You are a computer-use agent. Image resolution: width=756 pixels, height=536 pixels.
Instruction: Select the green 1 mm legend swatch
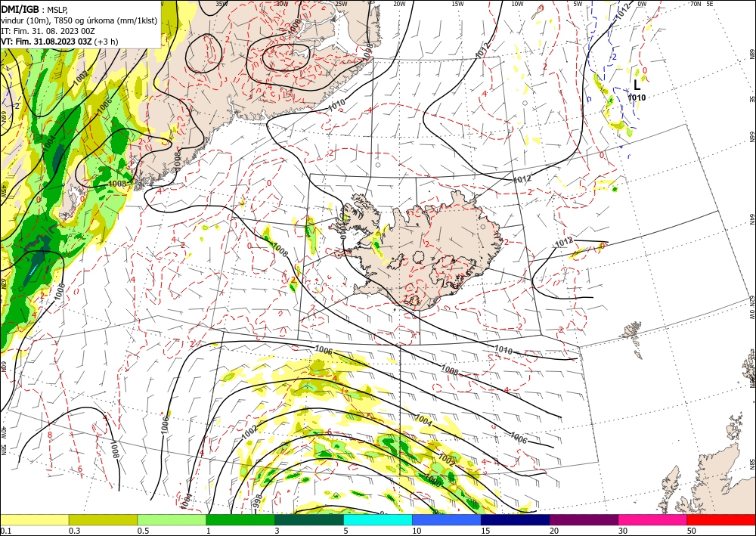pyautogui.click(x=240, y=519)
